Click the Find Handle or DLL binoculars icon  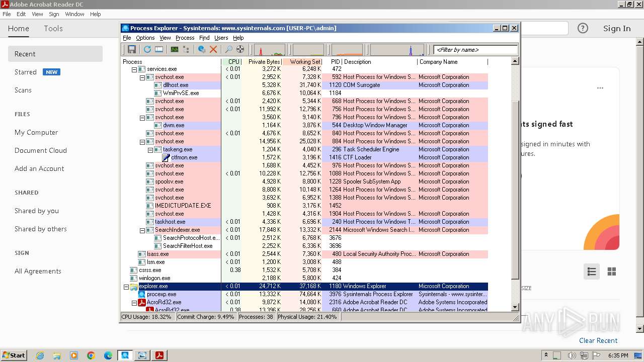(228, 49)
